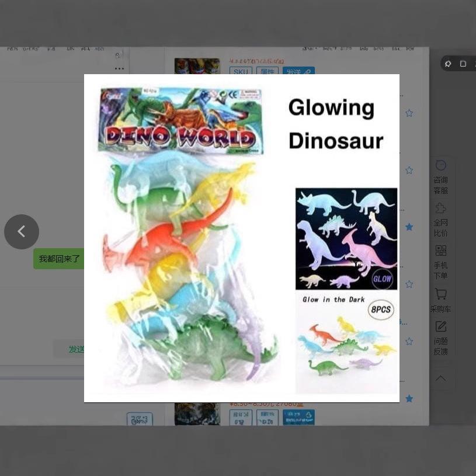Open 手机下单 QR code icon

coord(440,261)
